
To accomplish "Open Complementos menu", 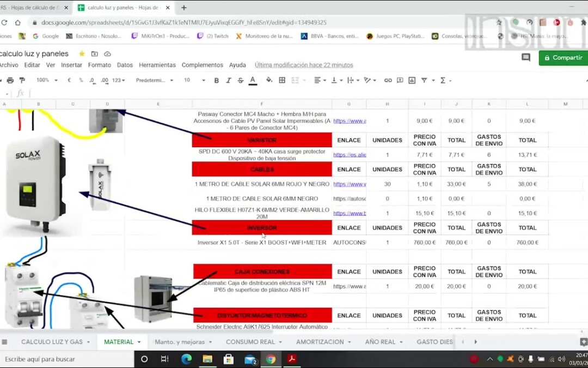I will point(202,65).
